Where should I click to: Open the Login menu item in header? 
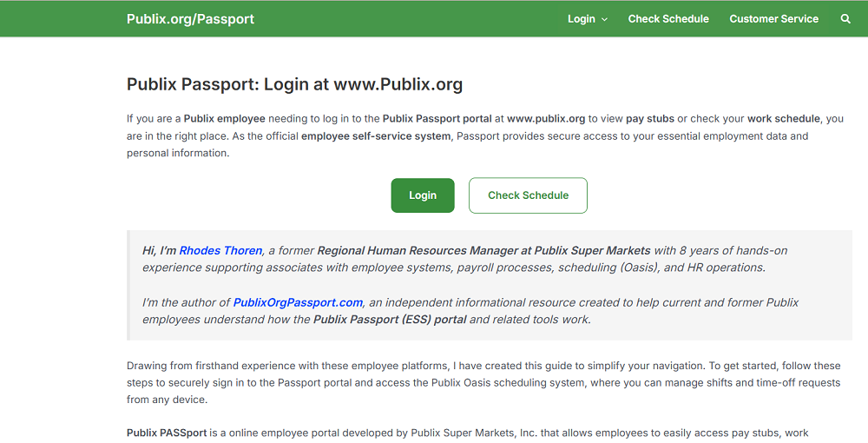(582, 19)
